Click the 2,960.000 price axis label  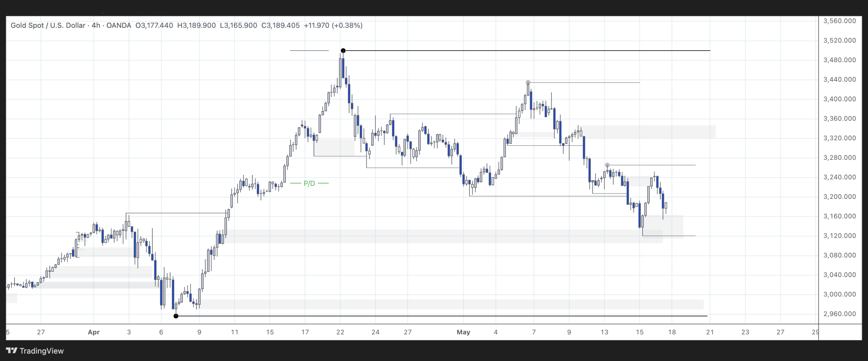pyautogui.click(x=840, y=314)
